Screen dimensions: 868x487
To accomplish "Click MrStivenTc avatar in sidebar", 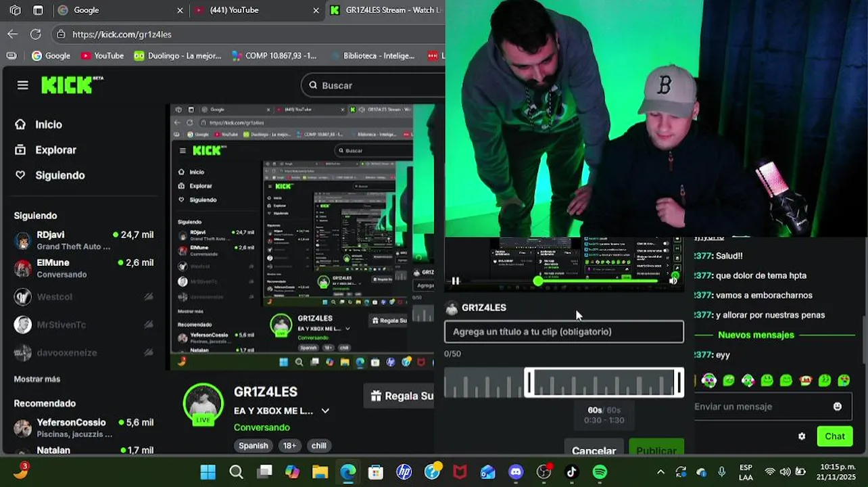I will click(x=23, y=325).
